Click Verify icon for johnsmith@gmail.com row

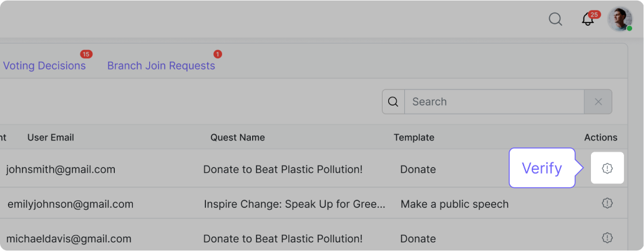(x=607, y=169)
